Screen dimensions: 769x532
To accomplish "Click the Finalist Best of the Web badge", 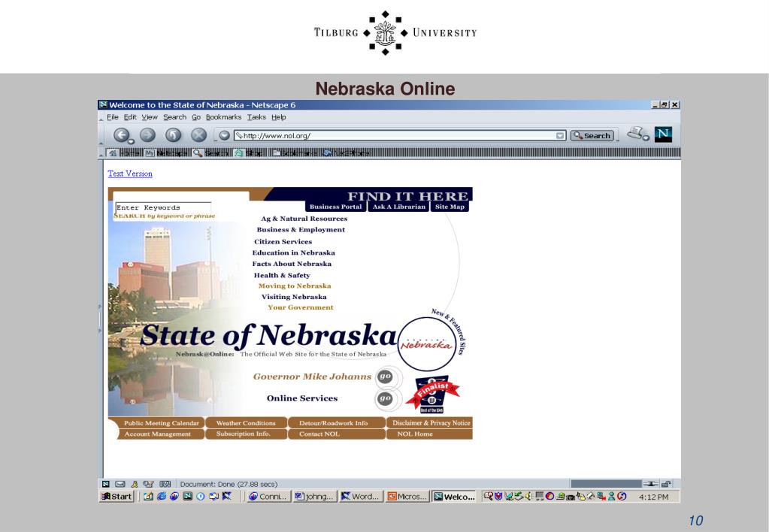I will (432, 394).
